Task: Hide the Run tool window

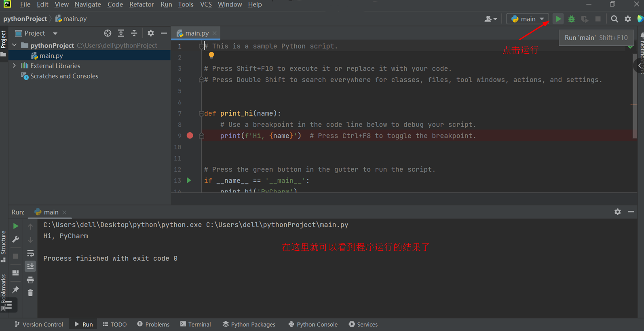Action: [x=631, y=212]
